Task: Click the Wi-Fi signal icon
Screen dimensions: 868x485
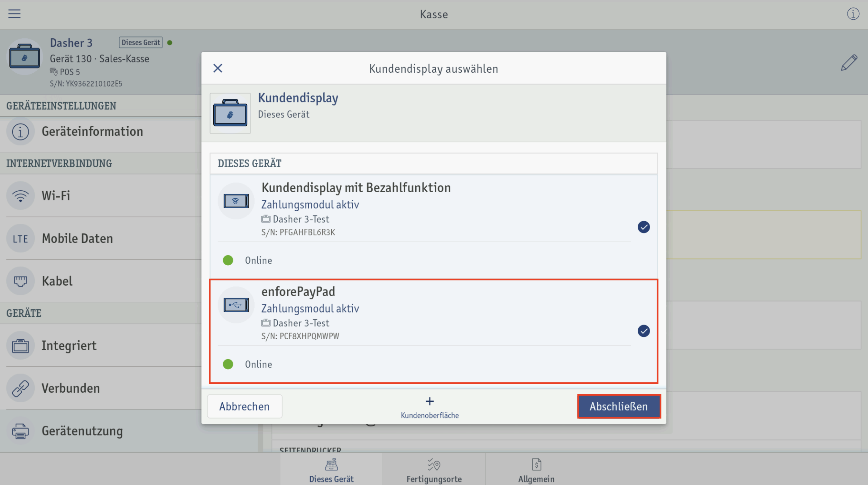Action: [x=21, y=196]
